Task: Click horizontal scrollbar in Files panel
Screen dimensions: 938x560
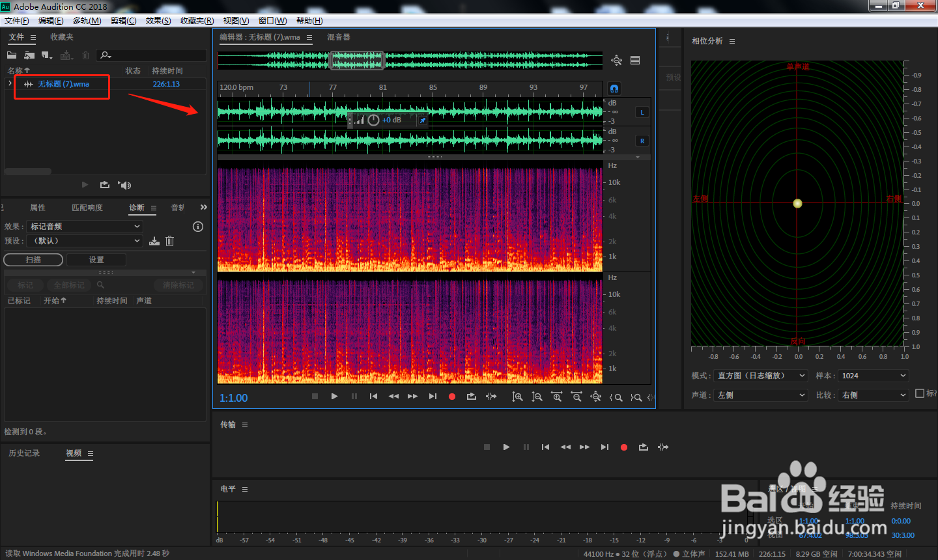Action: point(28,171)
